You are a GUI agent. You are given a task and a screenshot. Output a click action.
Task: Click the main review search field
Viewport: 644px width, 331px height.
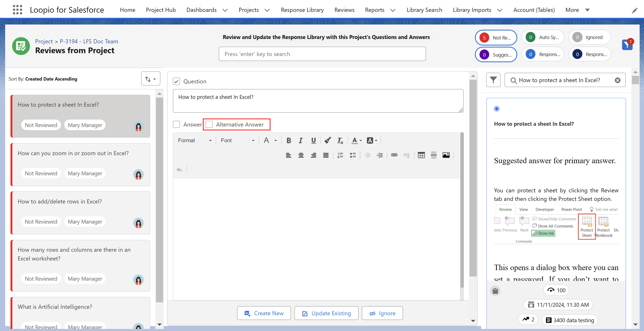pos(322,54)
